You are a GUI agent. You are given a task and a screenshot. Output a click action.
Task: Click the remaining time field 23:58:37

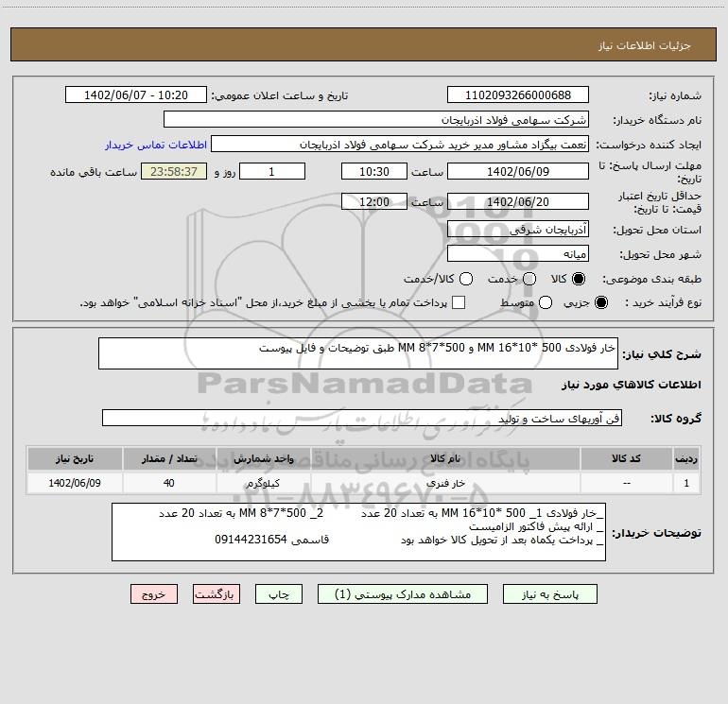[x=174, y=171]
